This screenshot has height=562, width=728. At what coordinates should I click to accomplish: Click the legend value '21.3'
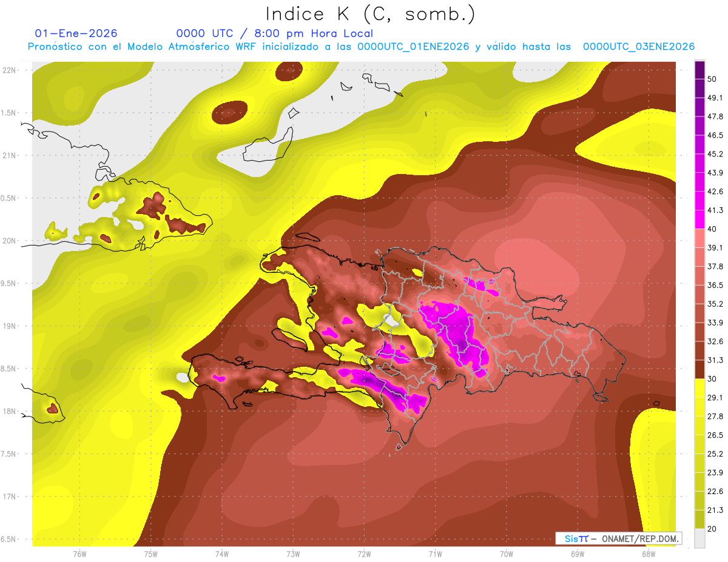715,510
